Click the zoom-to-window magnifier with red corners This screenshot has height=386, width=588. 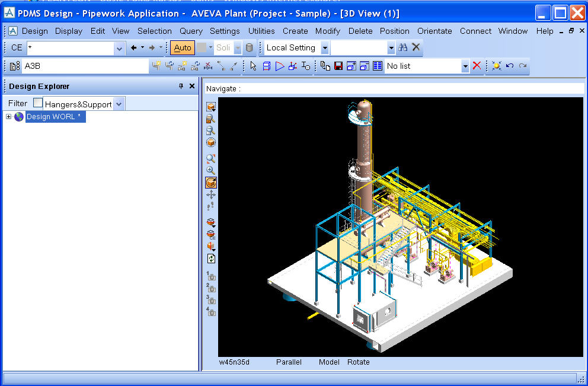tap(211, 158)
